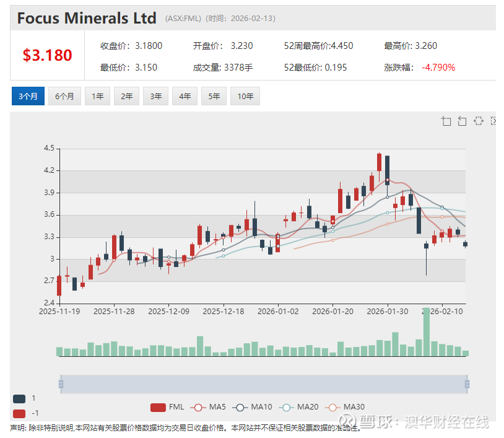
Task: Switch to the 1年 time range
Action: 97,96
